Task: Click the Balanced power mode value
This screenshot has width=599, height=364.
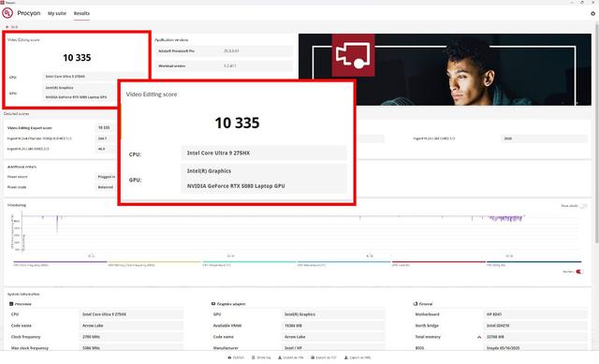Action: [x=106, y=187]
